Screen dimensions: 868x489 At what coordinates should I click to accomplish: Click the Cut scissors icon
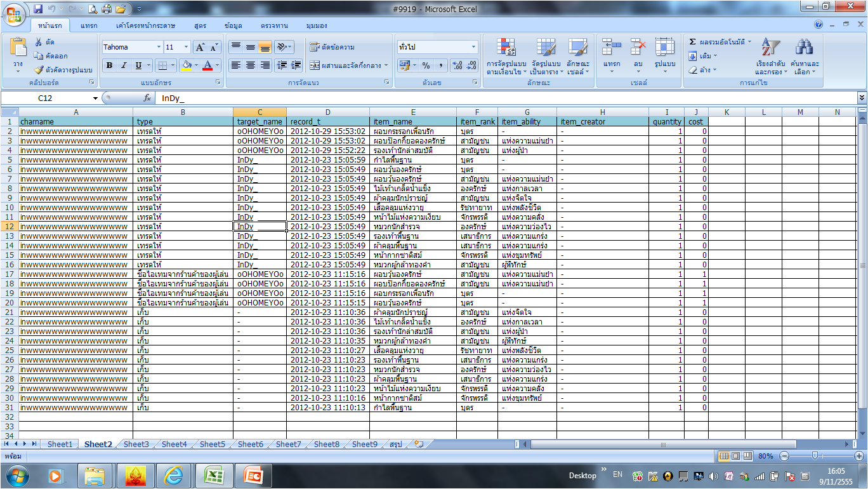click(39, 42)
